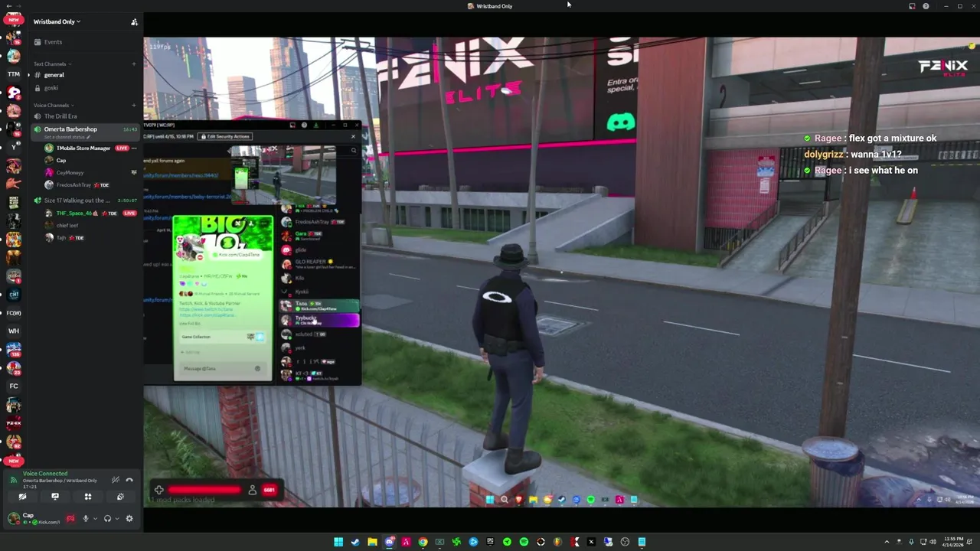Screen dimensions: 980x551
Task: Open Google Chrome from the taskbar
Action: (x=423, y=542)
